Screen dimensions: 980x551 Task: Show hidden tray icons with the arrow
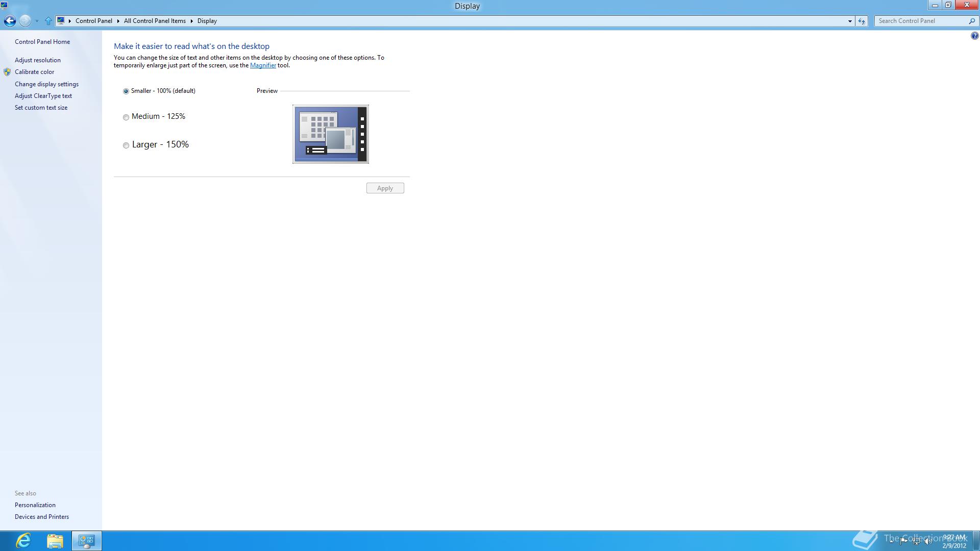tap(891, 541)
